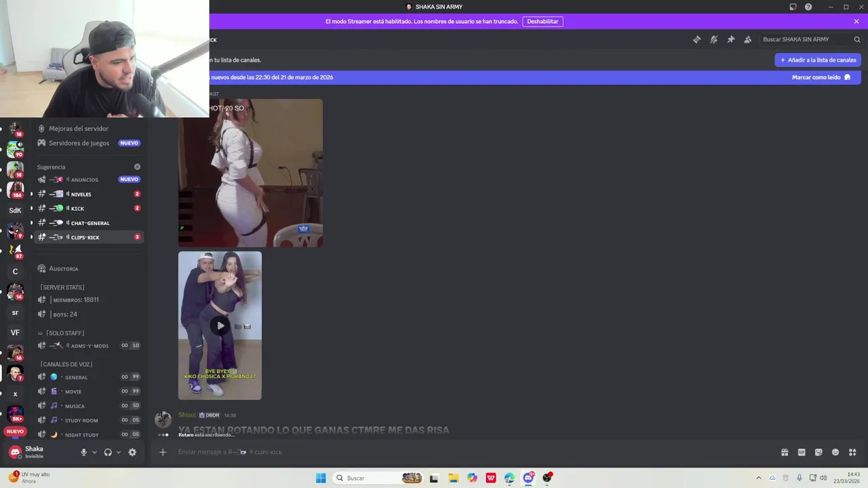The height and width of the screenshot is (488, 868).
Task: Collapse the CANALES DE VOZ category
Action: (65, 364)
